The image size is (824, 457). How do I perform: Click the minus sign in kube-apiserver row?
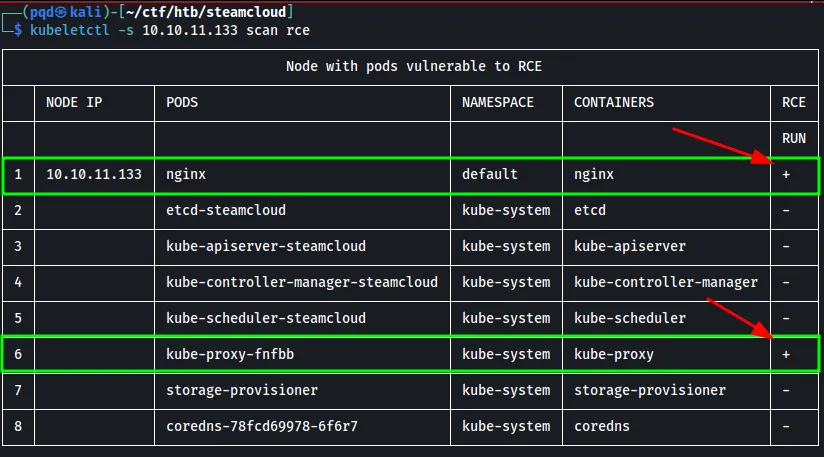(x=786, y=246)
